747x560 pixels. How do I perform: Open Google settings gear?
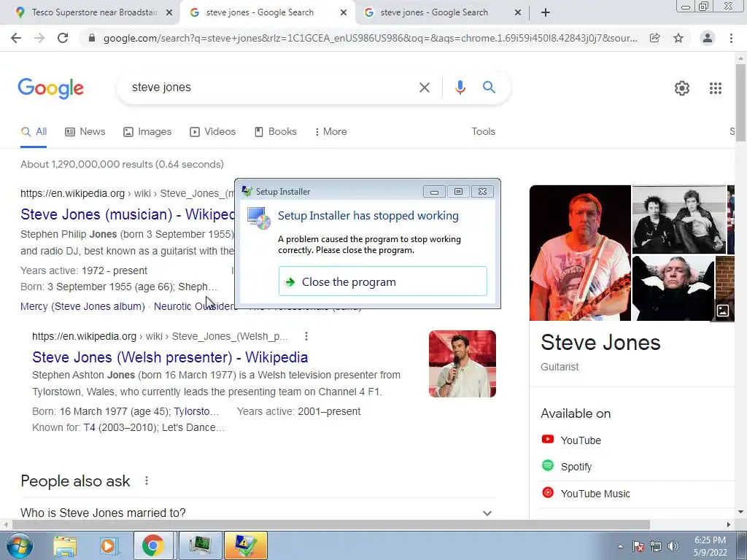[x=682, y=88]
